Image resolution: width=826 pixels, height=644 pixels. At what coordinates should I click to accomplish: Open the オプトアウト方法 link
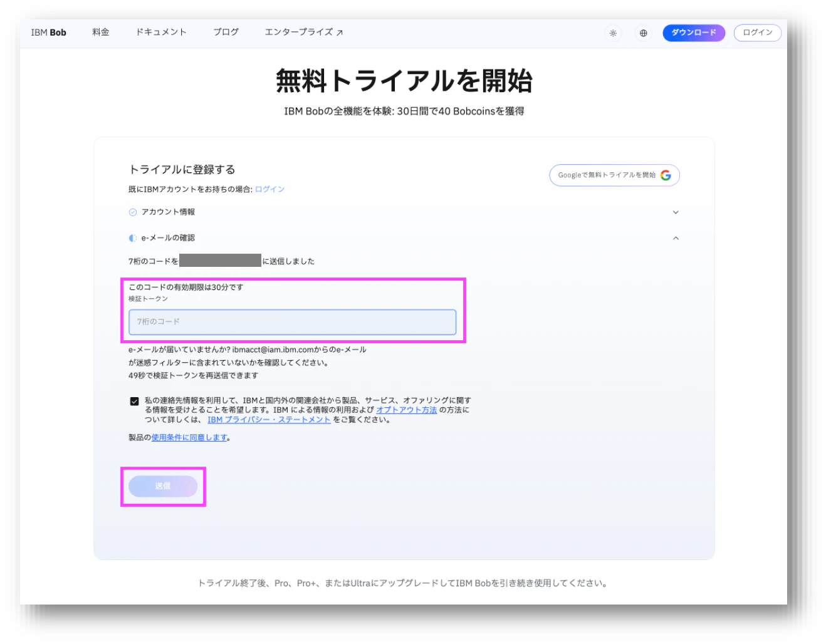(407, 410)
